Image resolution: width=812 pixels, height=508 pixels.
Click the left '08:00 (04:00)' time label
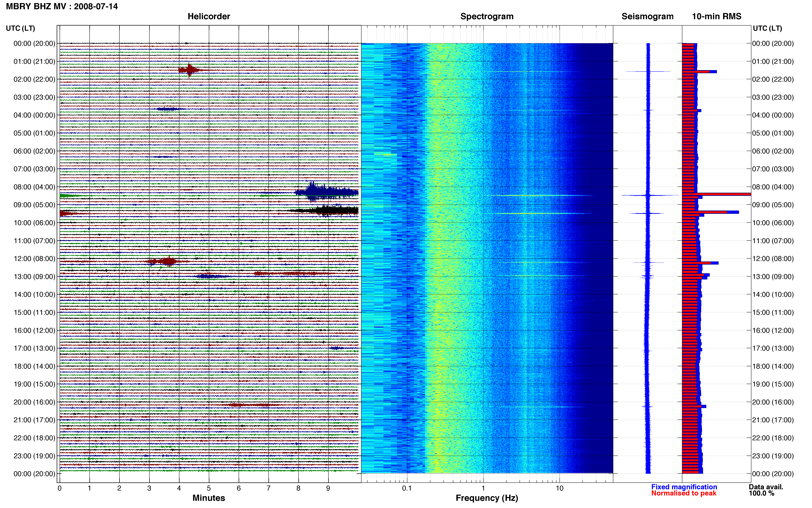(x=34, y=187)
